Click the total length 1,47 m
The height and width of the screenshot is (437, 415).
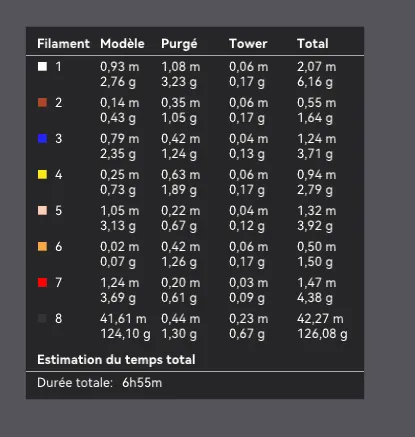click(317, 283)
